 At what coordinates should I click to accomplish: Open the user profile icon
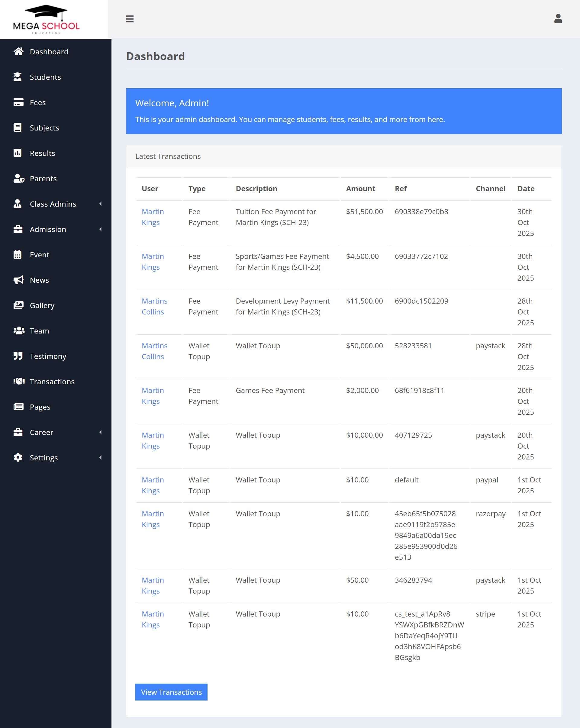click(x=558, y=18)
